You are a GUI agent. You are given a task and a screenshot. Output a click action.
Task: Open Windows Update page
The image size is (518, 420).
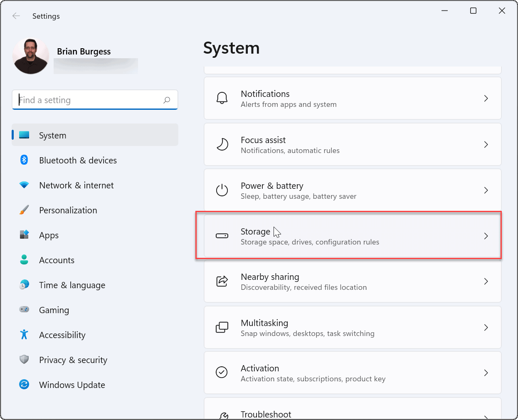[x=95, y=385]
